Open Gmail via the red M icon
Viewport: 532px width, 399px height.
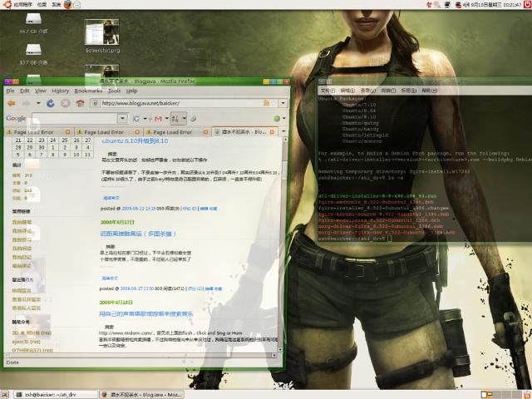(x=158, y=118)
